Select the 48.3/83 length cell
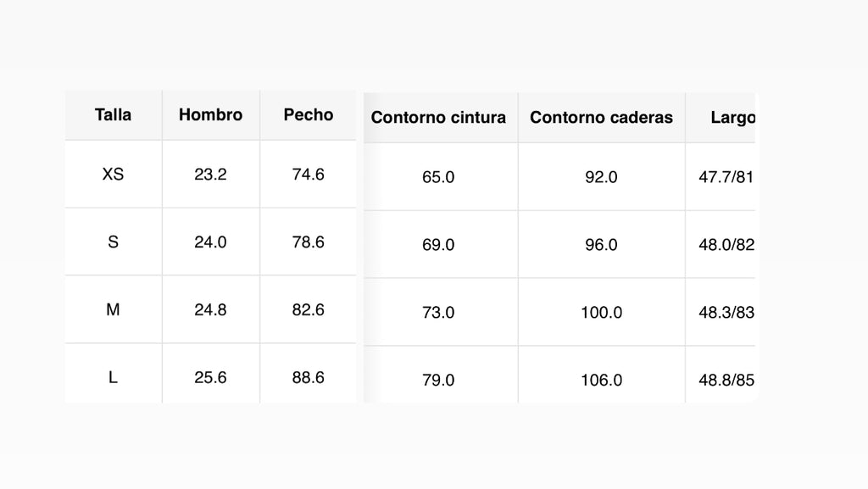Image resolution: width=868 pixels, height=489 pixels. [726, 313]
